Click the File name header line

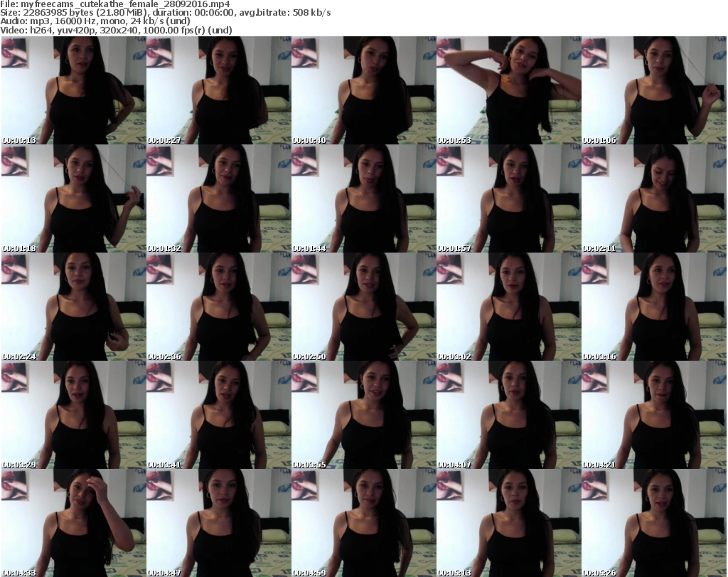tap(115, 4)
